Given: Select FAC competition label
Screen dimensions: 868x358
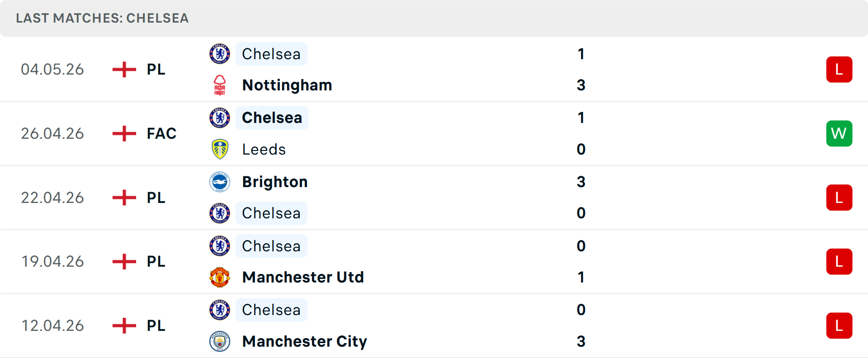Looking at the screenshot, I should [161, 133].
